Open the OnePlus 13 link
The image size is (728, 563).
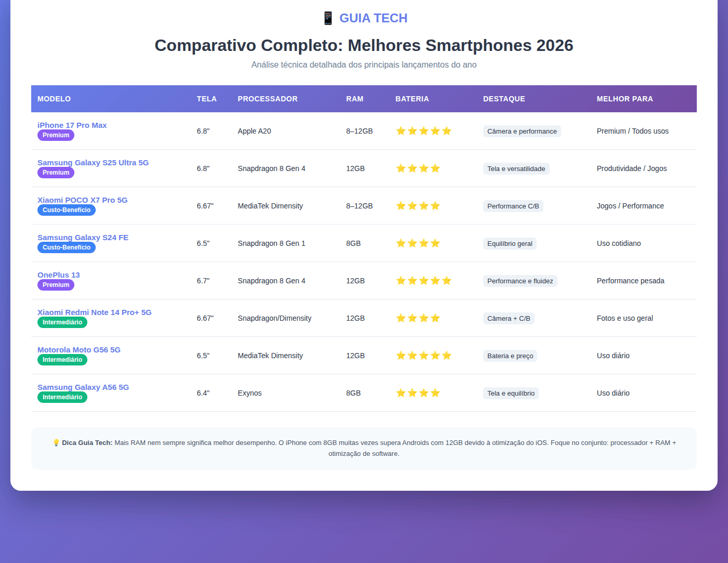59,275
